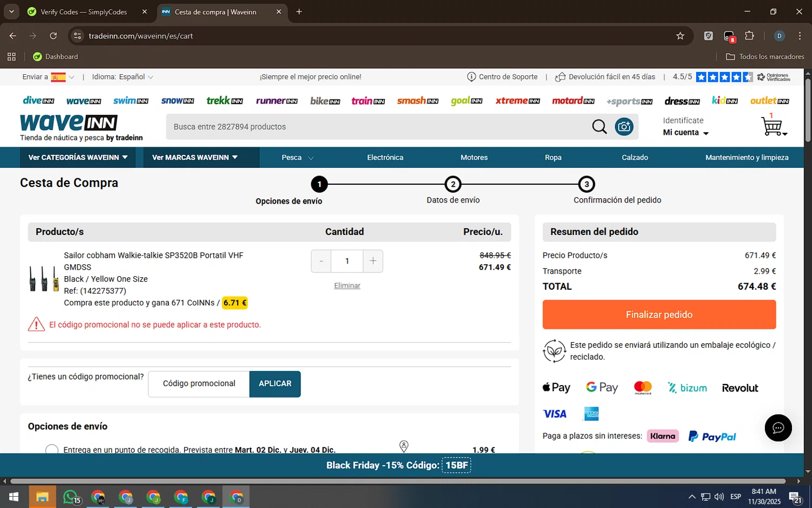Screen dimensions: 812x508
Task: Expand the Mi cuenta account menu
Action: (685, 133)
